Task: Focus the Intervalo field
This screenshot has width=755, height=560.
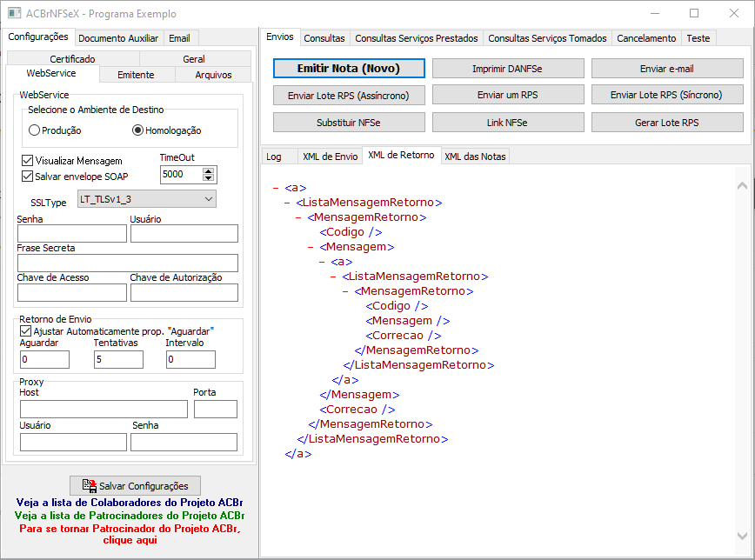Action: tap(190, 359)
